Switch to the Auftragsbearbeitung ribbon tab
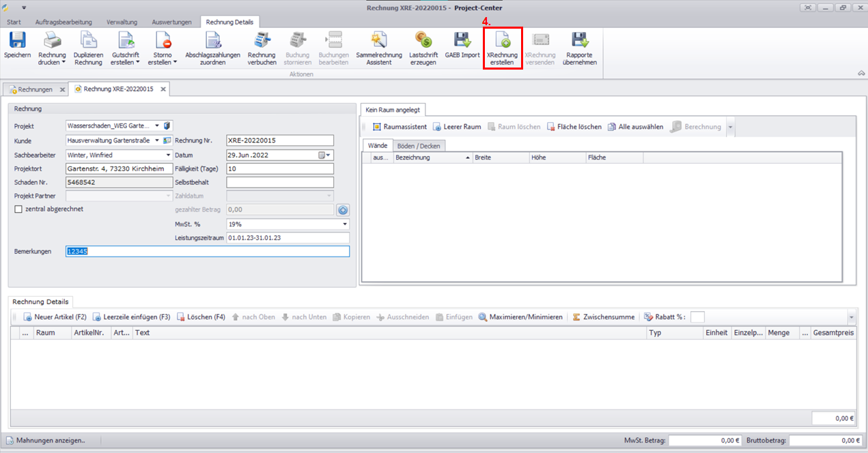This screenshot has width=868, height=453. (x=64, y=22)
